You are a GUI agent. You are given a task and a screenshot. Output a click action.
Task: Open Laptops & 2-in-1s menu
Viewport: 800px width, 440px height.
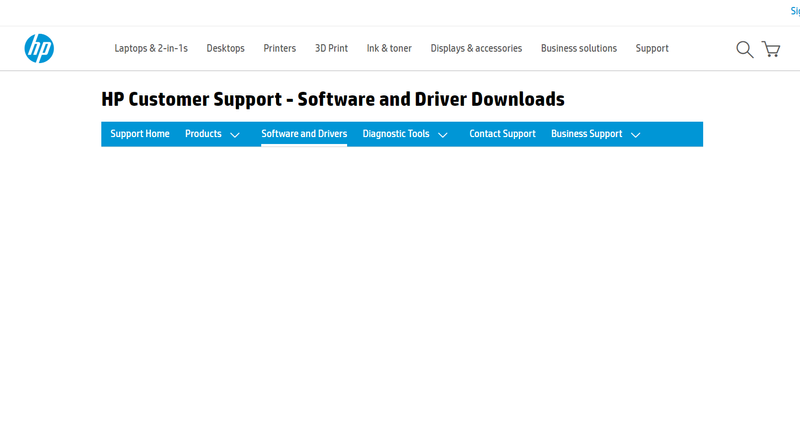(151, 48)
